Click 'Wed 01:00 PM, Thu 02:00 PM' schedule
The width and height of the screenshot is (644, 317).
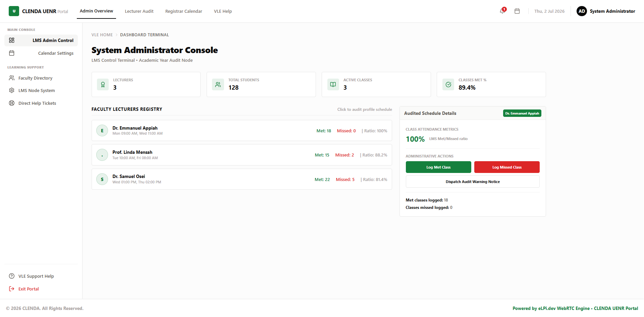tap(137, 182)
